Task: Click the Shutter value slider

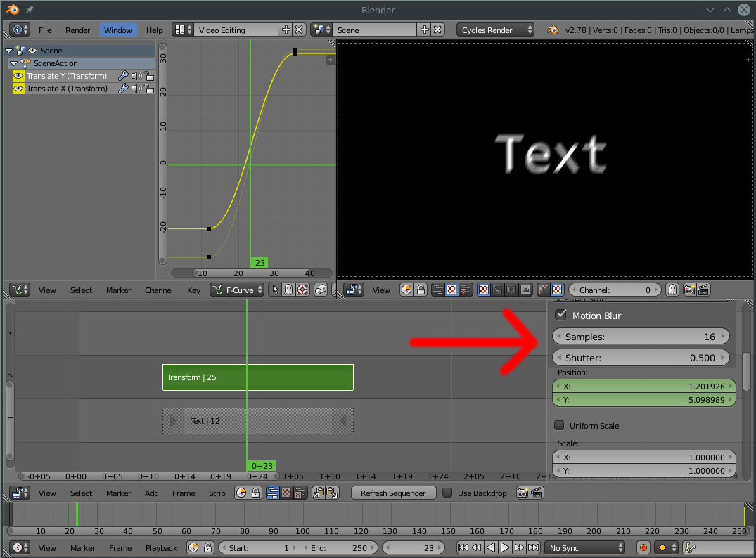Action: (641, 358)
